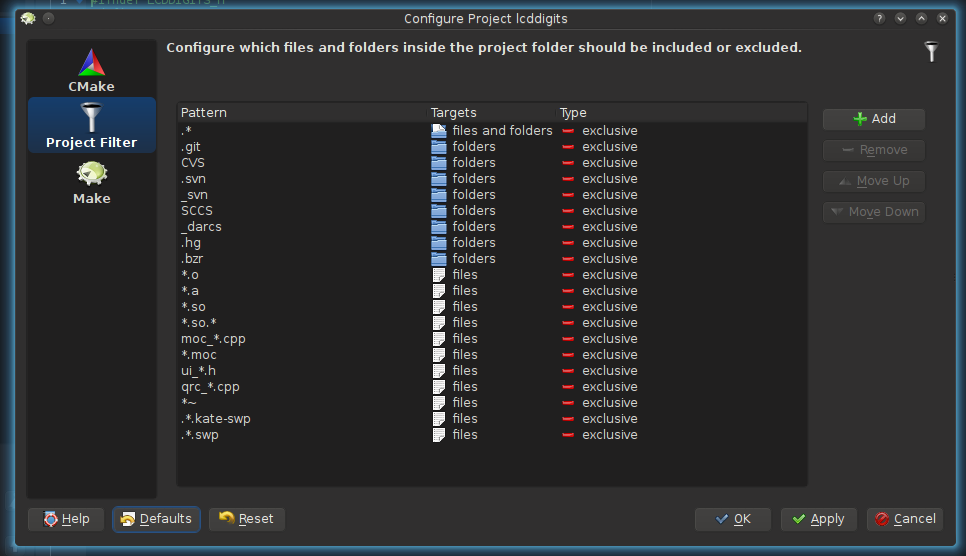This screenshot has width=966, height=556.
Task: Open the CMake configuration page
Action: (91, 70)
